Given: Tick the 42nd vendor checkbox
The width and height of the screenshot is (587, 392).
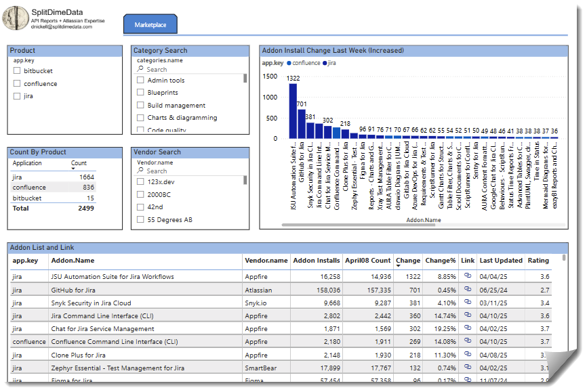Looking at the screenshot, I should [140, 207].
